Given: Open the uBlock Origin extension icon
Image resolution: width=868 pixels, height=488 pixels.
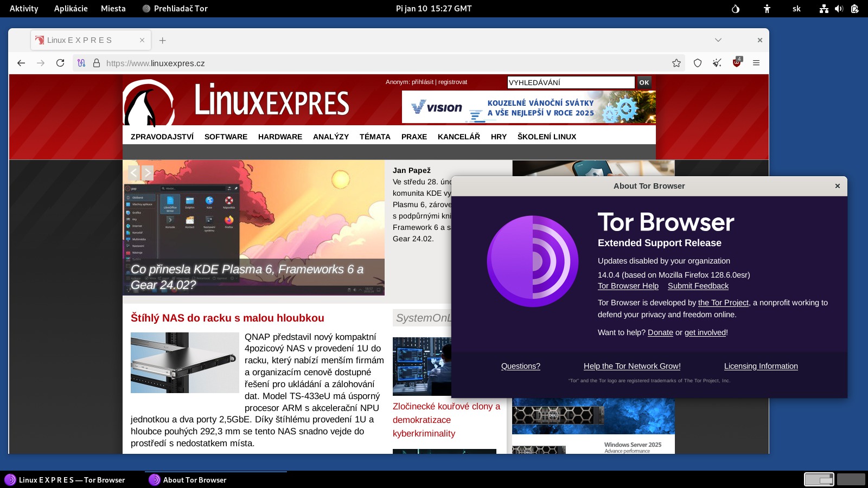Looking at the screenshot, I should tap(737, 63).
